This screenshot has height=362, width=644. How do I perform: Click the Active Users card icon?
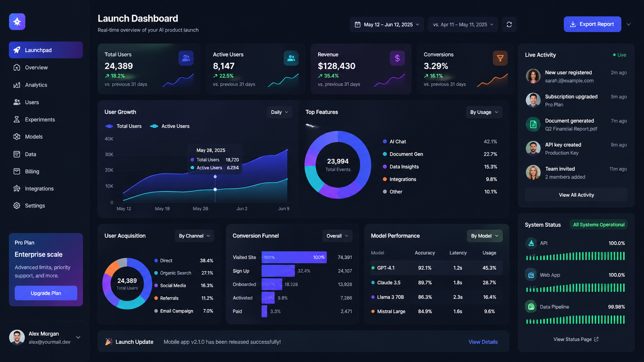(x=291, y=58)
